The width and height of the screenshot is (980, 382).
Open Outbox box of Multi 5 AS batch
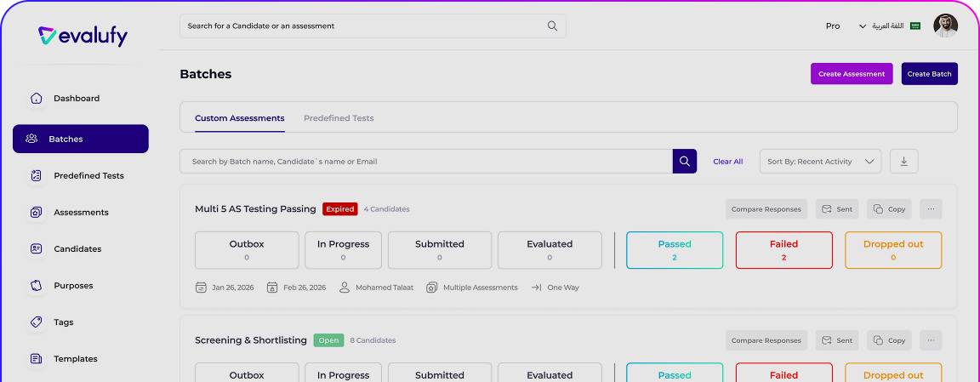[247, 250]
